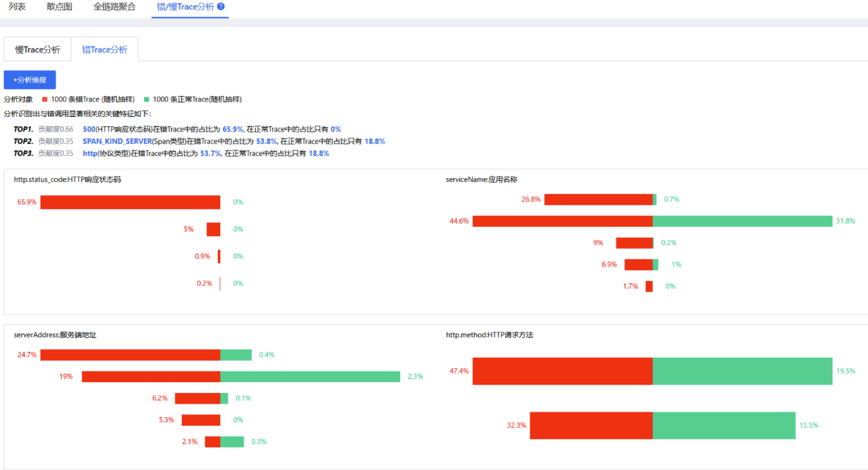The width and height of the screenshot is (868, 470).
Task: Click the 44.6% red bar in serviceName chart
Action: (562, 221)
